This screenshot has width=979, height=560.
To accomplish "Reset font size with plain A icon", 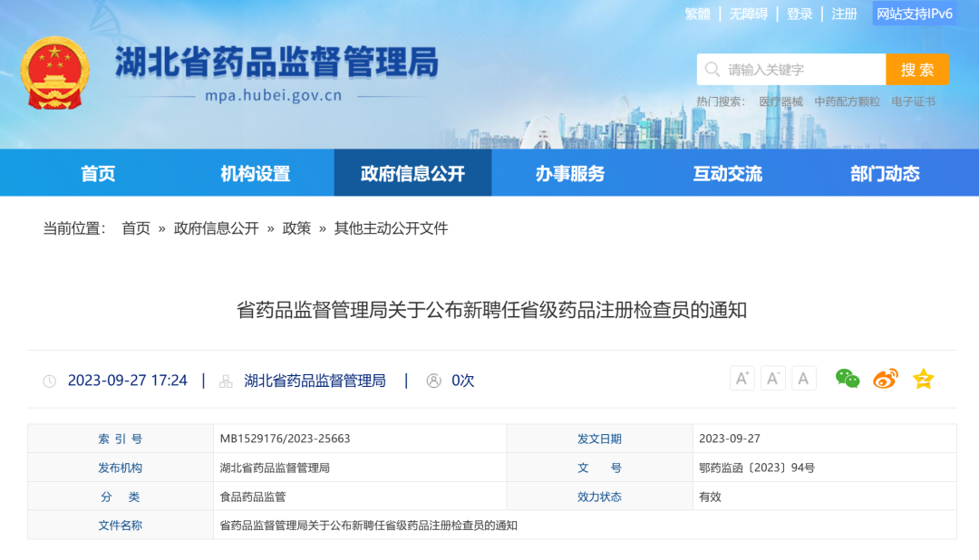I will coord(804,379).
